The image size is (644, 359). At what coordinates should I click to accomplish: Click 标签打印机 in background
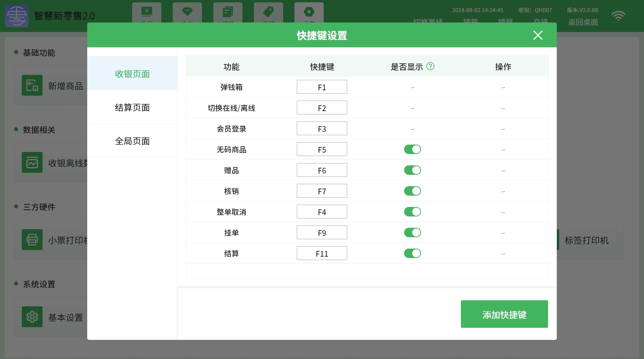[x=586, y=240]
